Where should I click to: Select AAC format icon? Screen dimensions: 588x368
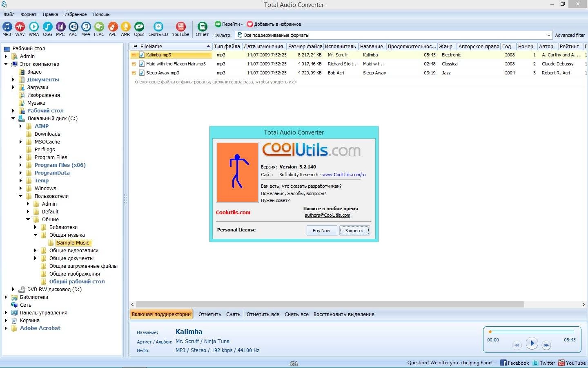coord(73,29)
